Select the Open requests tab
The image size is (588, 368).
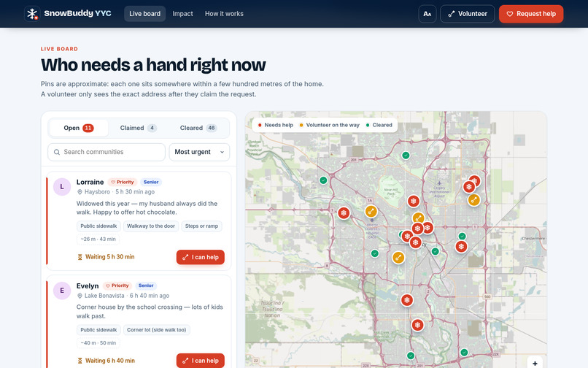coord(78,128)
